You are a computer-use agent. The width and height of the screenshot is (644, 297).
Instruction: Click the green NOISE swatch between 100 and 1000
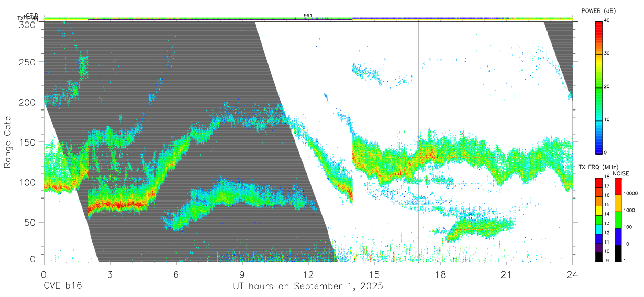point(618,219)
